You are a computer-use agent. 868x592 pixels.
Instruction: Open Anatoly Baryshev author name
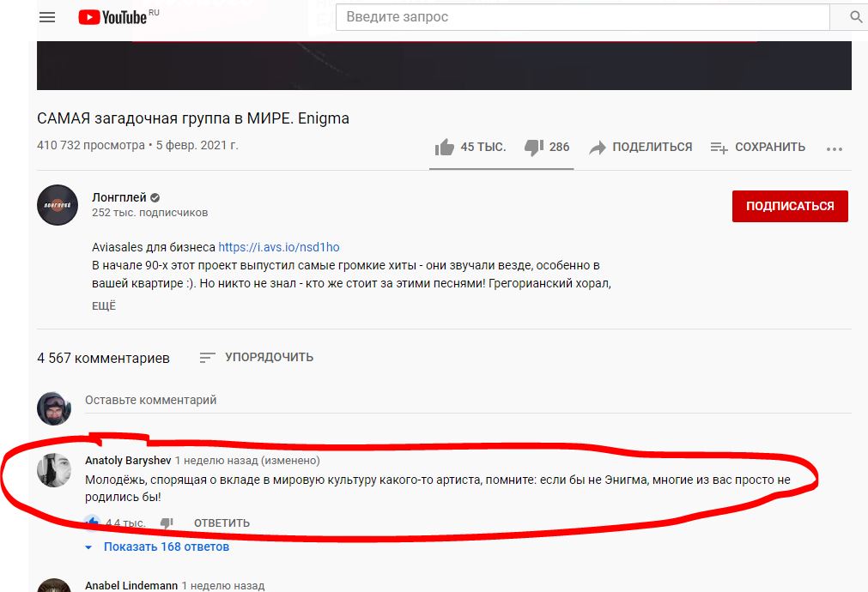click(128, 461)
